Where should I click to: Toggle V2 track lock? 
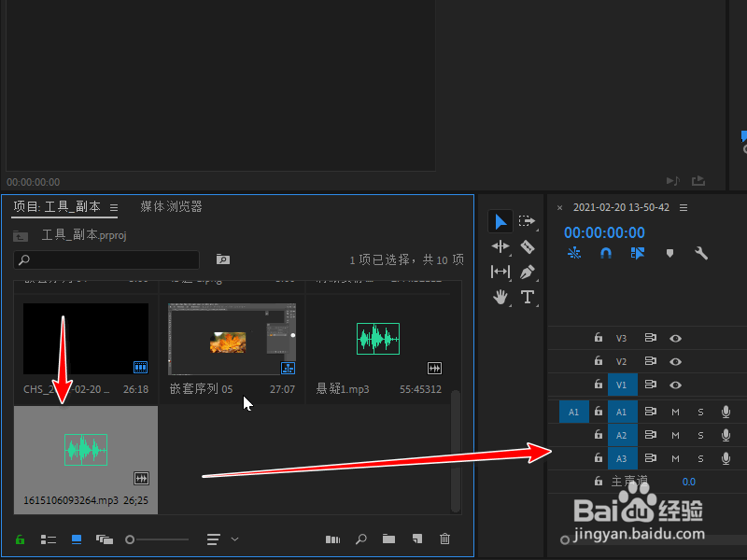click(599, 361)
